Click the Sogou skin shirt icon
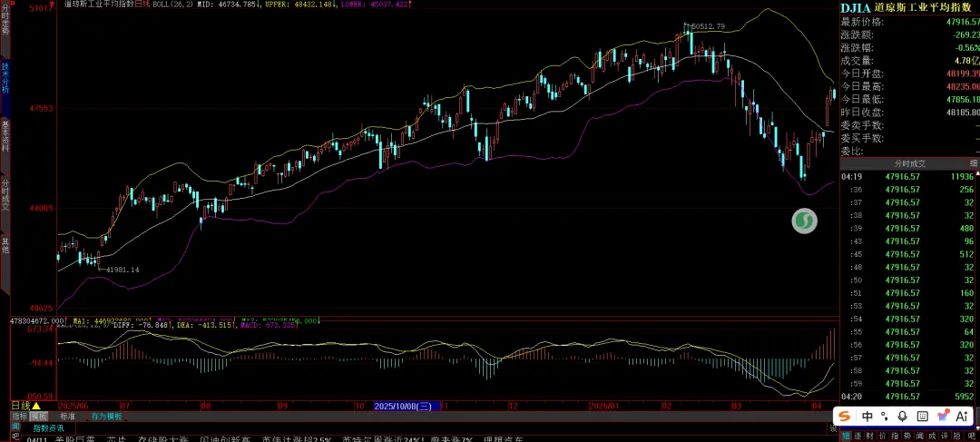This screenshot has width=980, height=442. click(x=943, y=416)
